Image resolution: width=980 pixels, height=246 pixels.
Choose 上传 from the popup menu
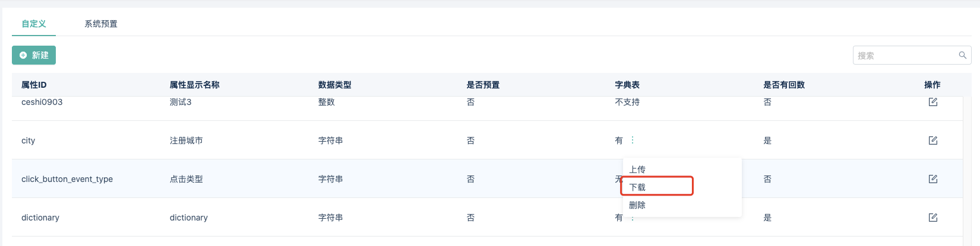[x=637, y=170]
